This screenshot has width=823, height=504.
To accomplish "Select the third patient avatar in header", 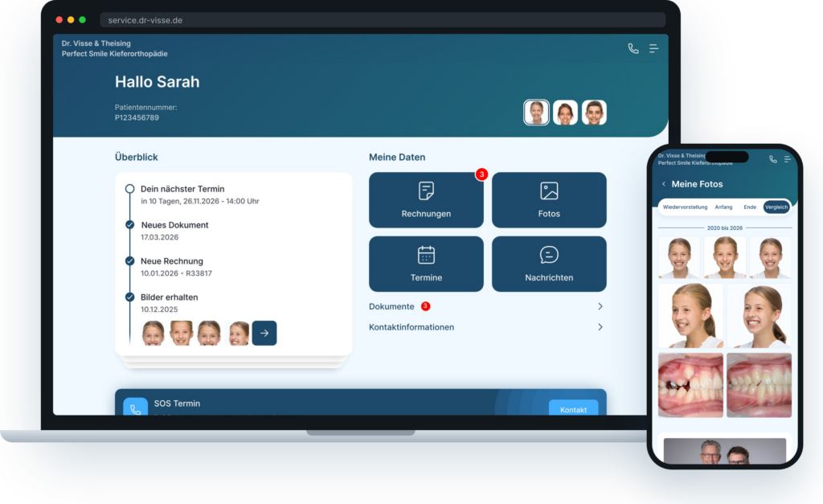I will click(594, 113).
